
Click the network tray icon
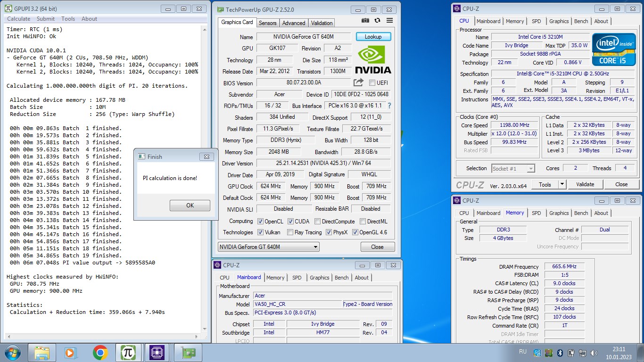tap(583, 353)
